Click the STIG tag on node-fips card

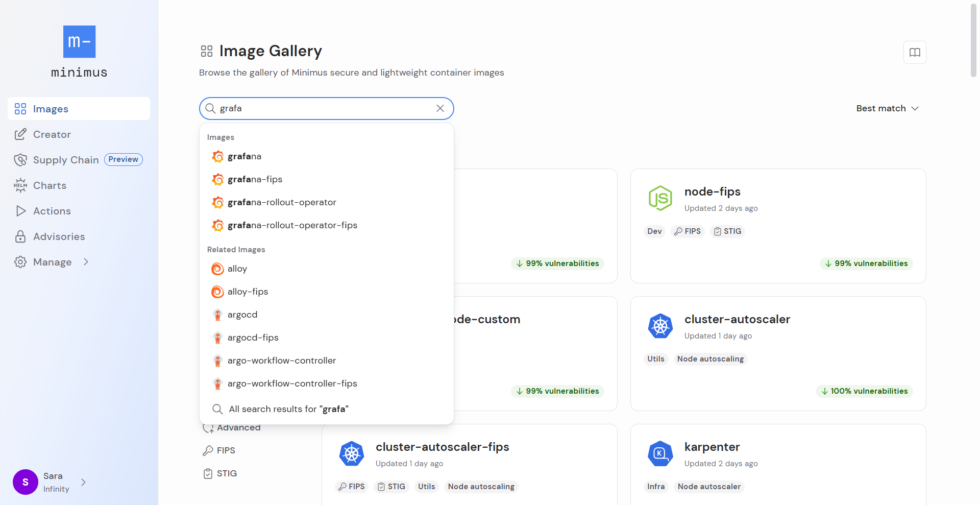(x=727, y=231)
